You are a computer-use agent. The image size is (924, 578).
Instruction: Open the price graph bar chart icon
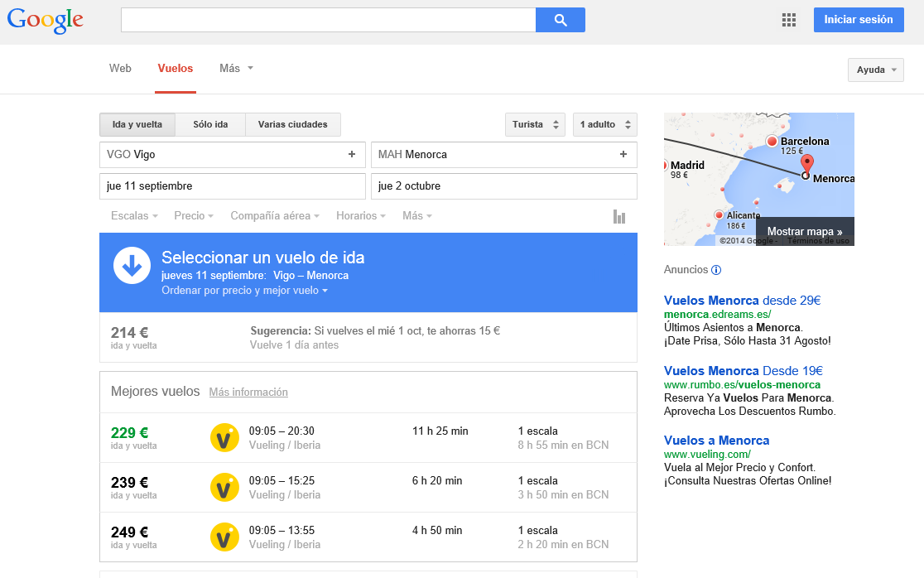618,216
